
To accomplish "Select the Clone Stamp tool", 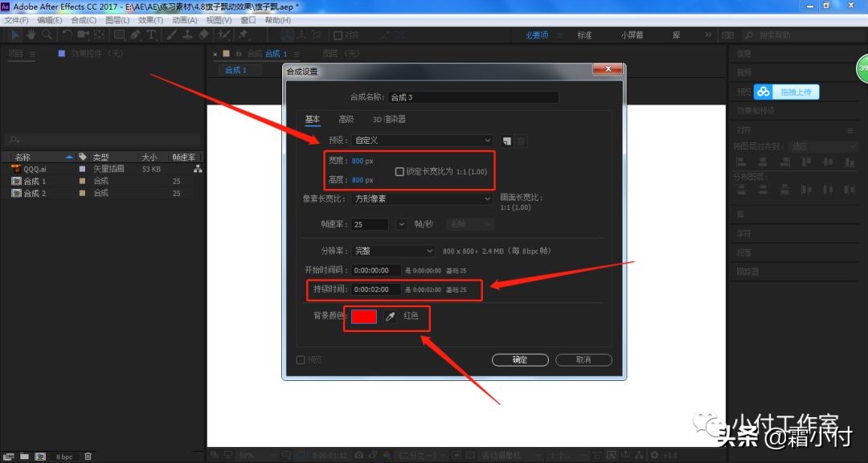I will pyautogui.click(x=186, y=35).
